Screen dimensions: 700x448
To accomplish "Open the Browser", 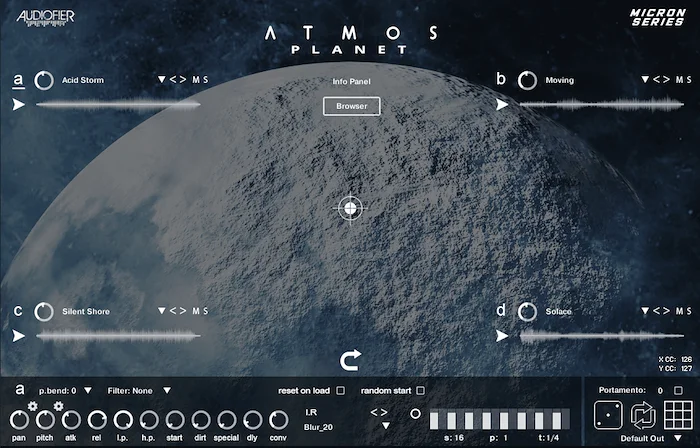I will (352, 106).
